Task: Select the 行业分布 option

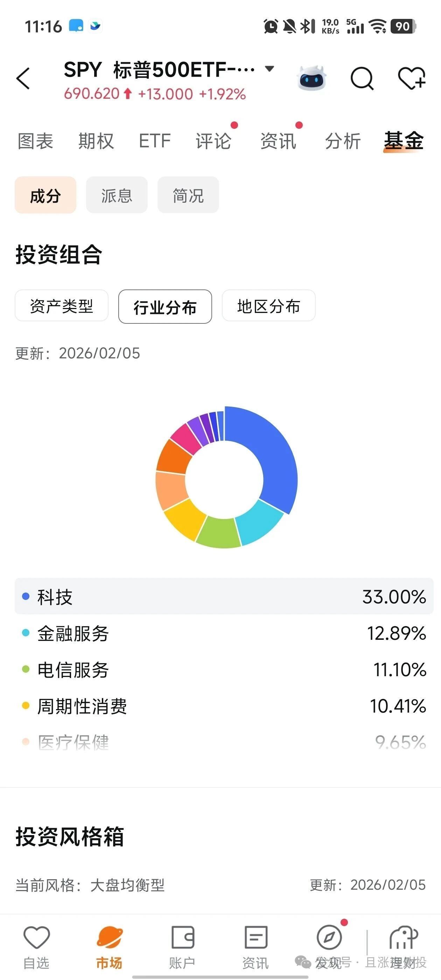Action: (165, 307)
